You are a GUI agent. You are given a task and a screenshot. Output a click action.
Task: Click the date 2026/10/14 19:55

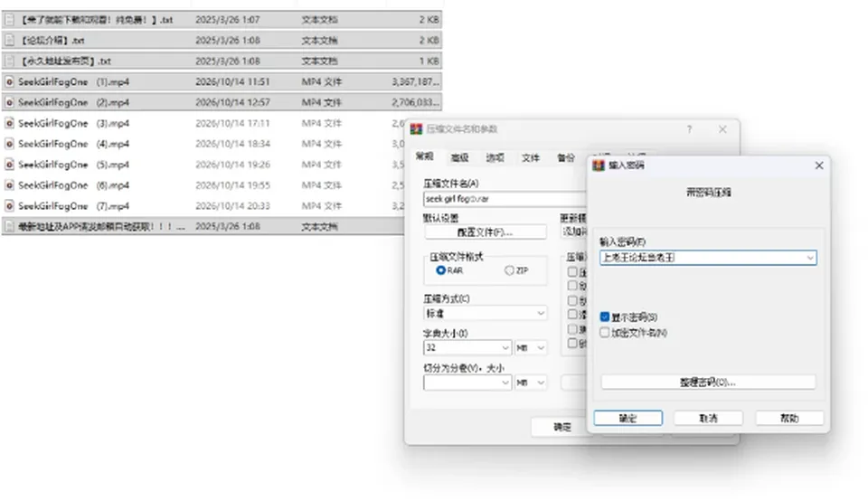(x=232, y=184)
